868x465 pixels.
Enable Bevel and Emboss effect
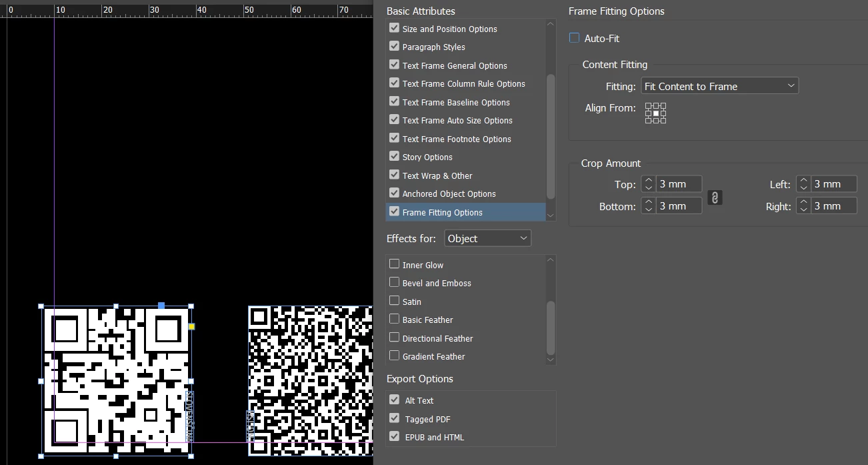[395, 282]
